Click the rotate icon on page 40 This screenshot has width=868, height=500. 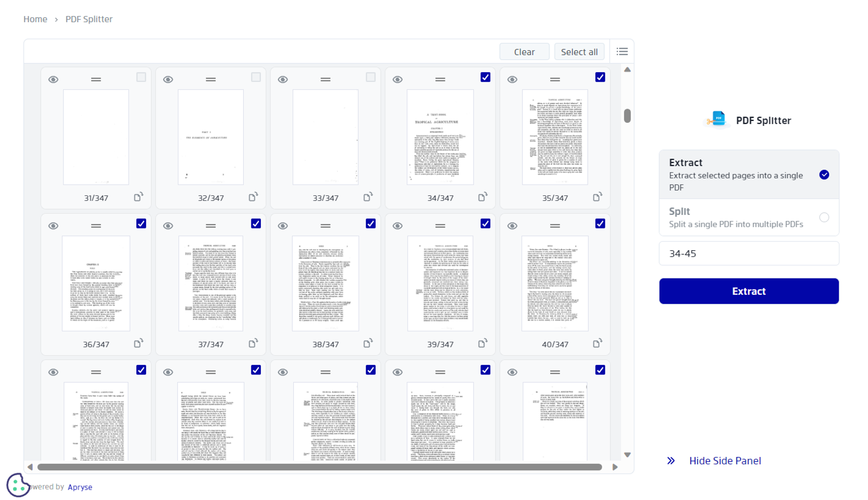(597, 344)
